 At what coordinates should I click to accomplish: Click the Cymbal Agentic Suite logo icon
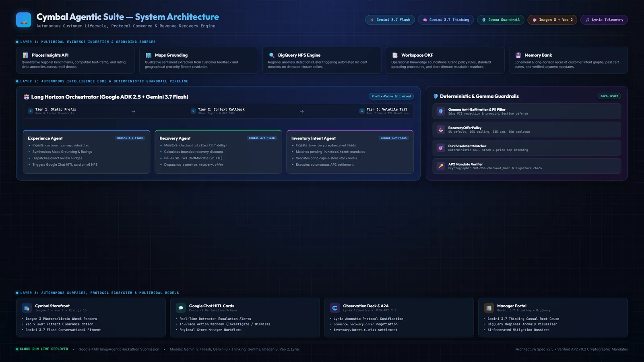[x=23, y=20]
